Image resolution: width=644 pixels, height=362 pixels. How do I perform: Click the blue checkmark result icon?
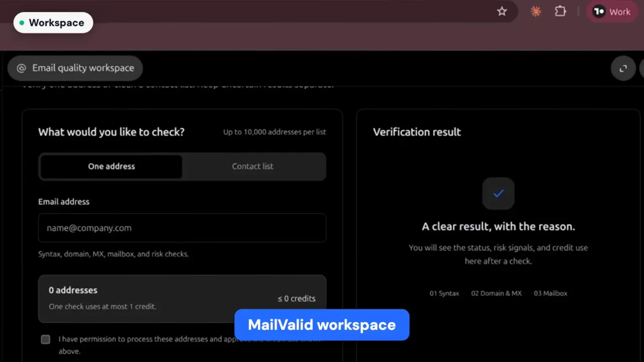[499, 194]
